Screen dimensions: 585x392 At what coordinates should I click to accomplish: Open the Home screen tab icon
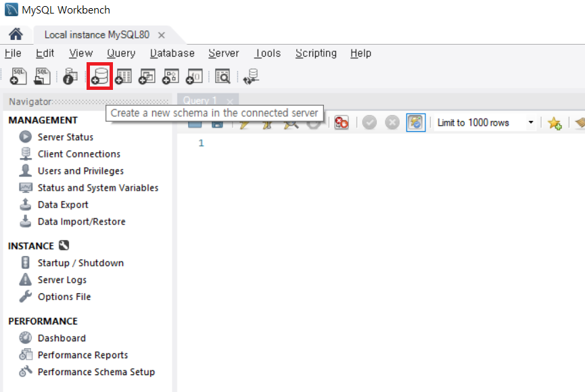pyautogui.click(x=16, y=34)
